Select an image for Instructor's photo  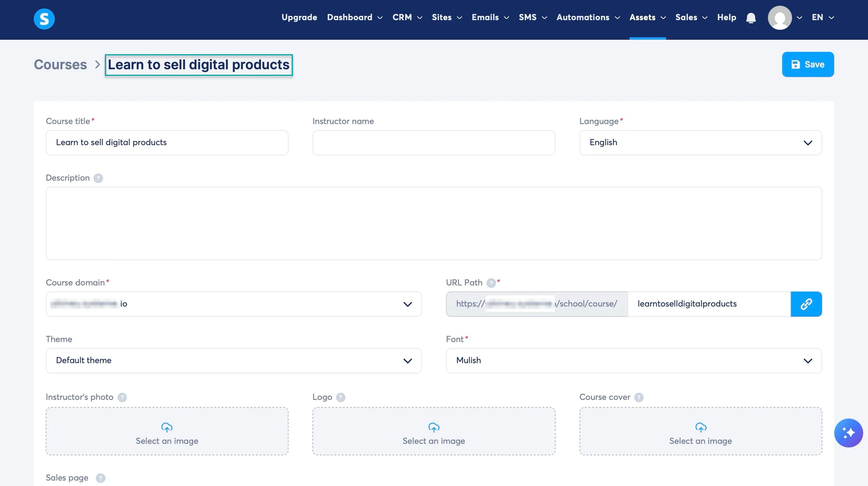click(167, 431)
